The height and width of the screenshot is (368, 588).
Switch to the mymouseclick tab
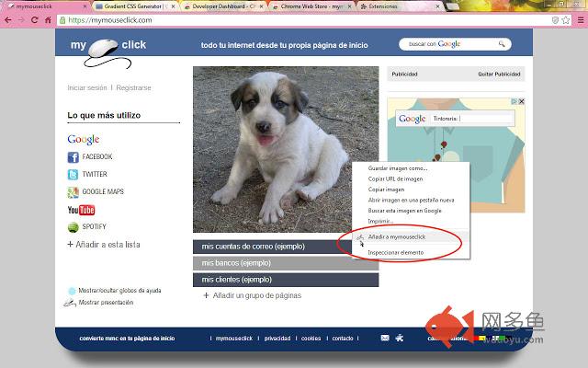click(x=43, y=6)
